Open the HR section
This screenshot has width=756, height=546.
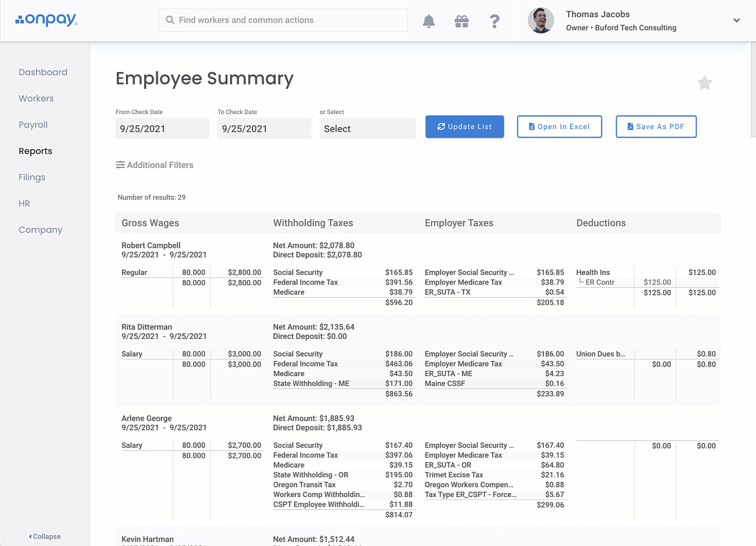24,204
